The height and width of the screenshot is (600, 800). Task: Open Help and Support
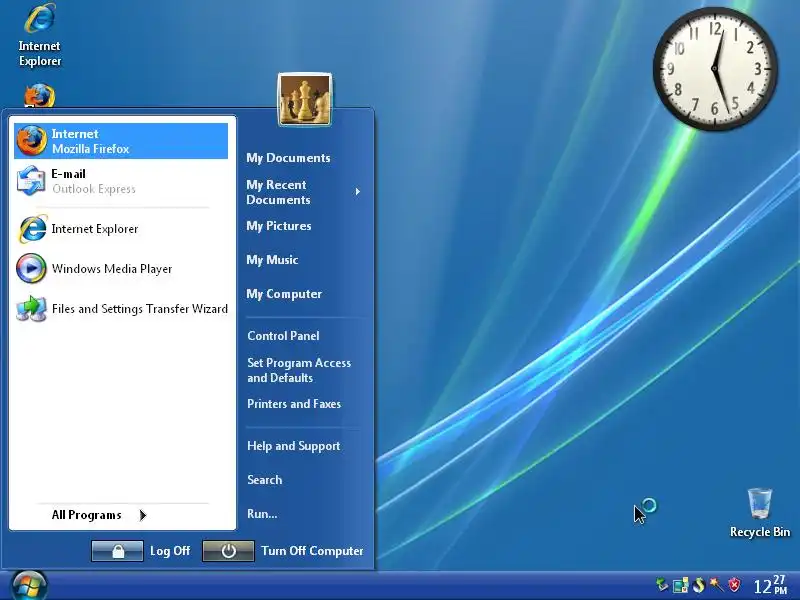point(293,446)
